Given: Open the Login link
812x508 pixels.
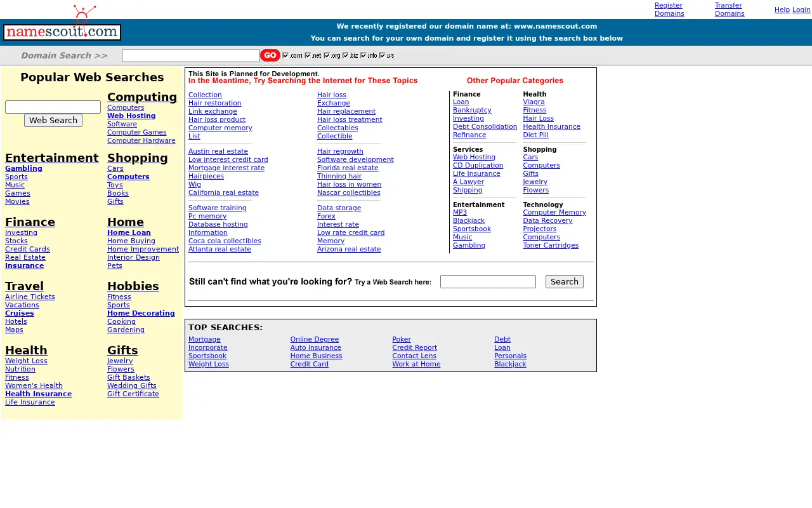Looking at the screenshot, I should pyautogui.click(x=801, y=10).
